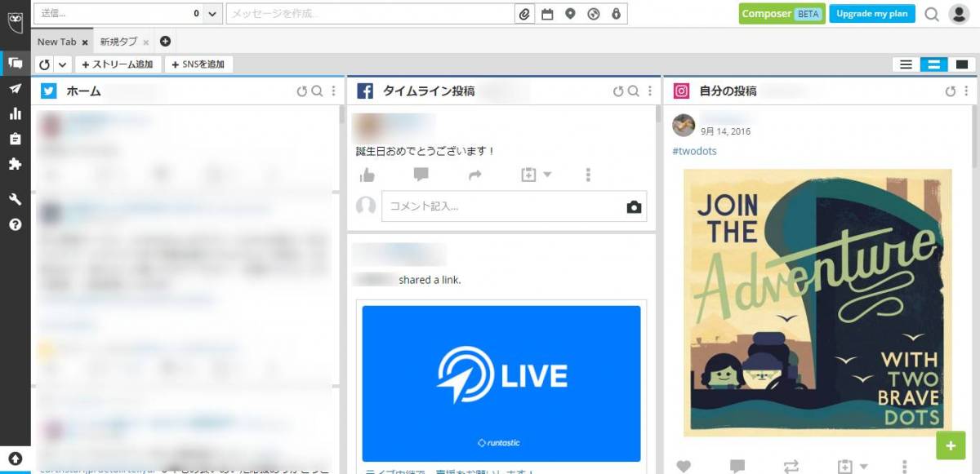Click the upload arrow icon at sidebar bottom
This screenshot has width=980, height=474.
(x=15, y=458)
